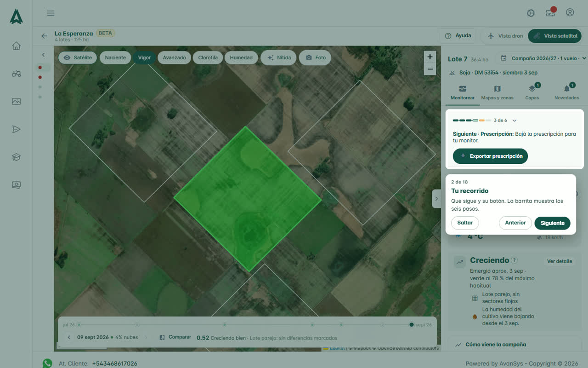This screenshot has height=368, width=588.
Task: Go to Home in the sidebar
Action: click(x=16, y=46)
